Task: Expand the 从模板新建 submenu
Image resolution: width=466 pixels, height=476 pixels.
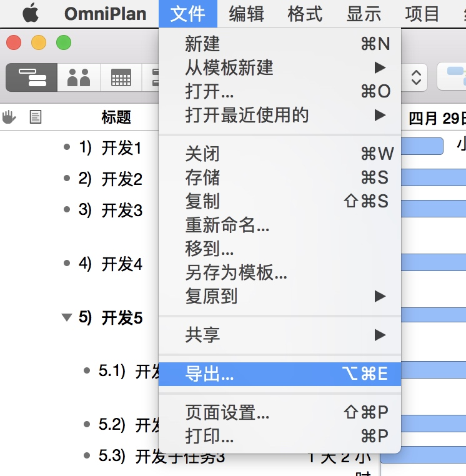Action: (x=280, y=67)
